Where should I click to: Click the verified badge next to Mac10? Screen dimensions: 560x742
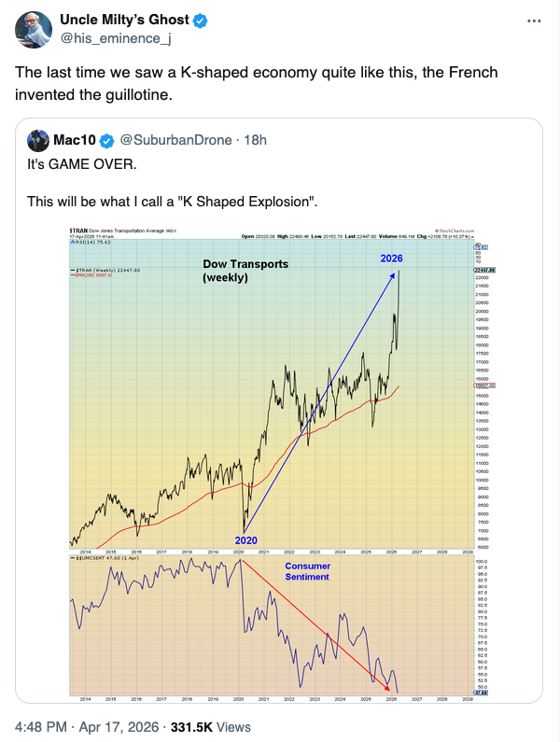tap(107, 140)
